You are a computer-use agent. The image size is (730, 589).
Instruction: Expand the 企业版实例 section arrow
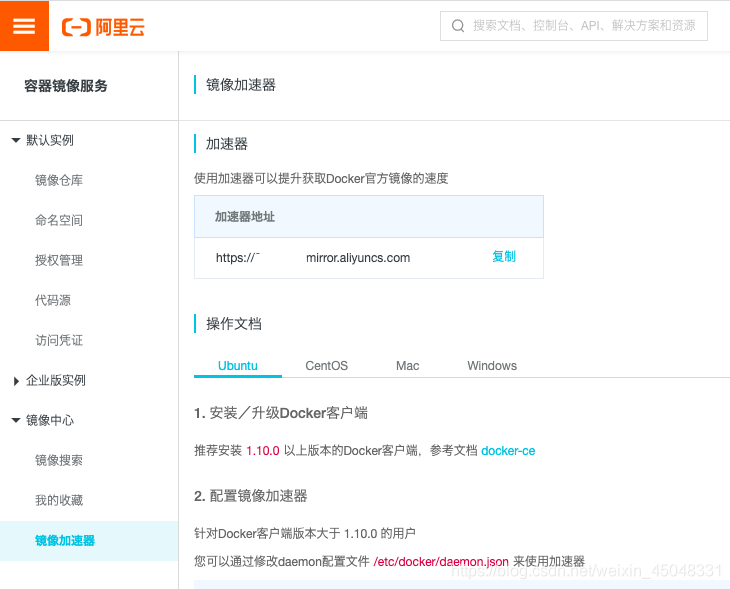coord(16,381)
